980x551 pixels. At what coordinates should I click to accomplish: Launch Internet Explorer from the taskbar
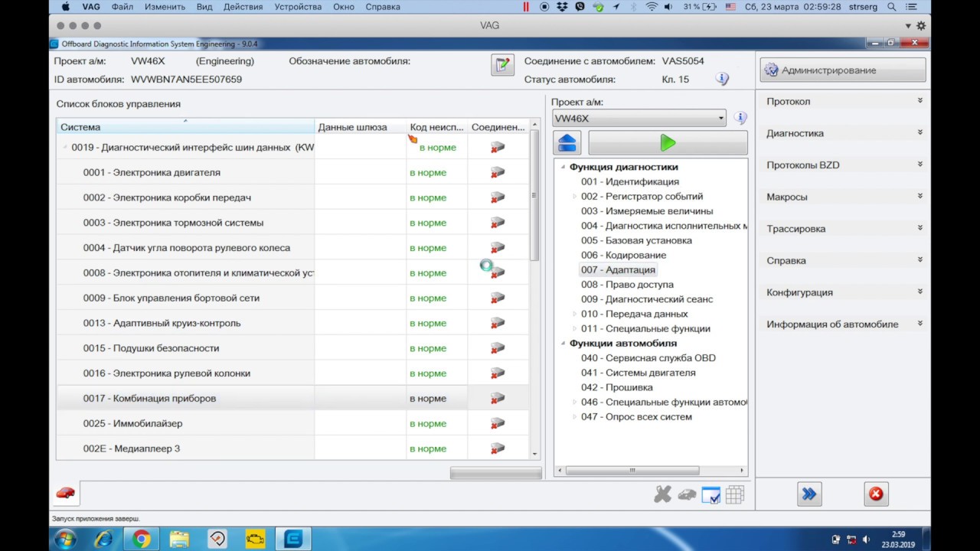(103, 540)
